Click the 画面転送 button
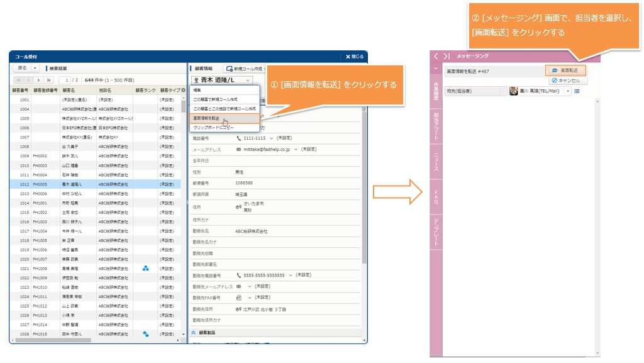Image resolution: width=644 pixels, height=363 pixels. [x=565, y=70]
